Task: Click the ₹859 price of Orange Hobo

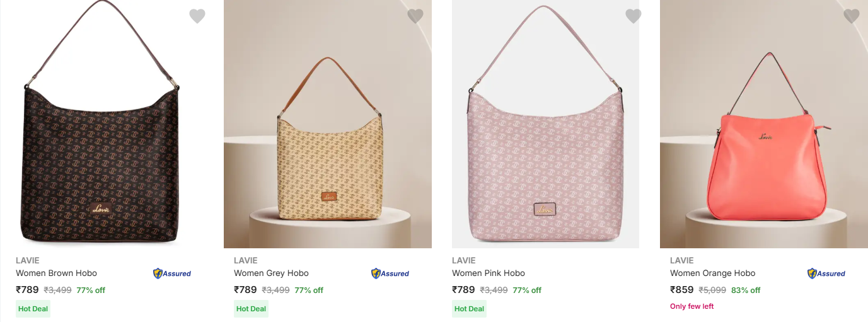Action: (681, 290)
